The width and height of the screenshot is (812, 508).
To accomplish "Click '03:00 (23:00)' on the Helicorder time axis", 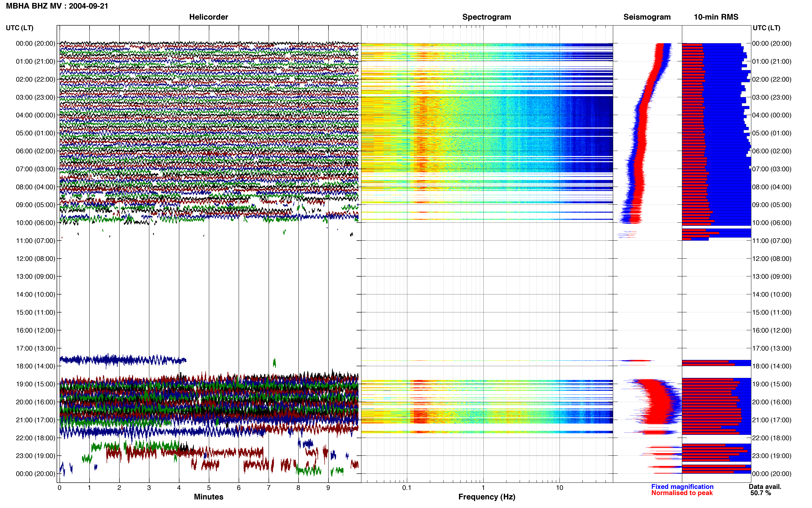I will click(36, 97).
